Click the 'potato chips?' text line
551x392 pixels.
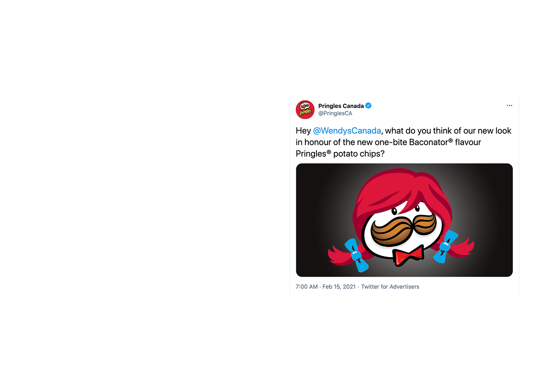pyautogui.click(x=359, y=154)
